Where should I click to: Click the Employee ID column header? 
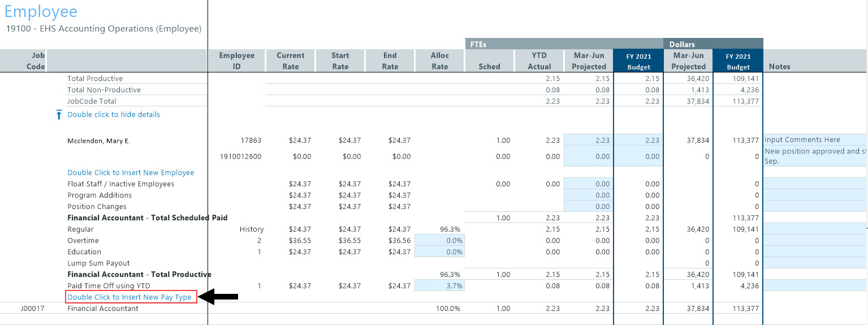click(236, 61)
